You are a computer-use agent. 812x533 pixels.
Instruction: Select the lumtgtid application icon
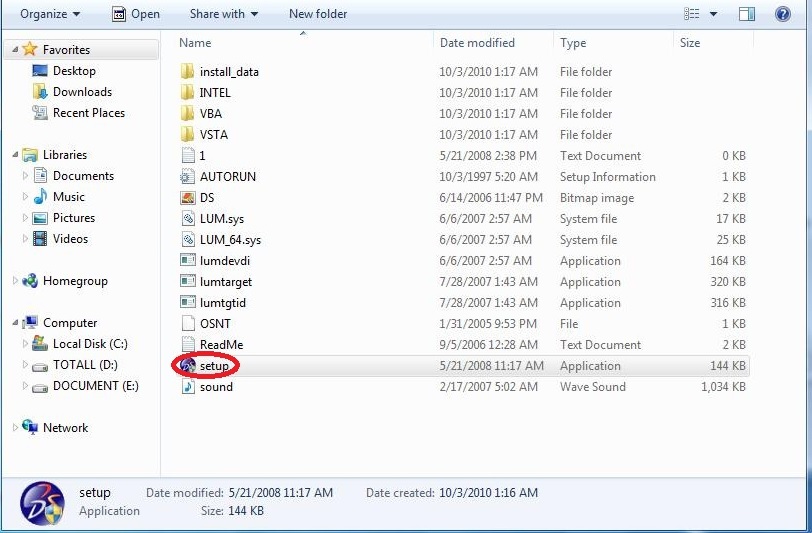point(187,302)
